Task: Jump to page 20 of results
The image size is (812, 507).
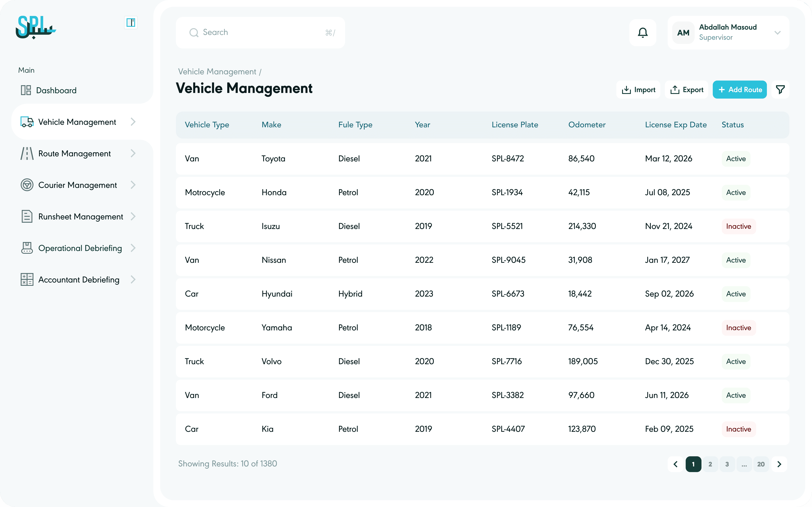Action: (x=761, y=464)
